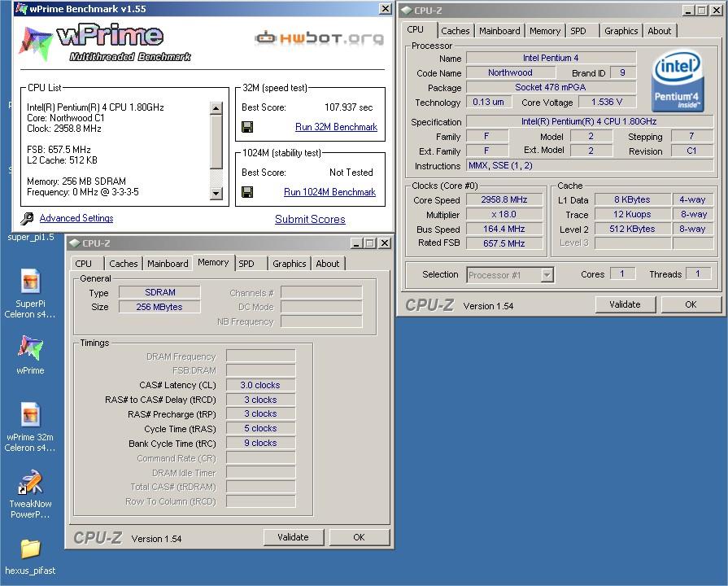This screenshot has width=728, height=586.
Task: Close the CPU tab CPU-Z window
Action: [x=717, y=11]
